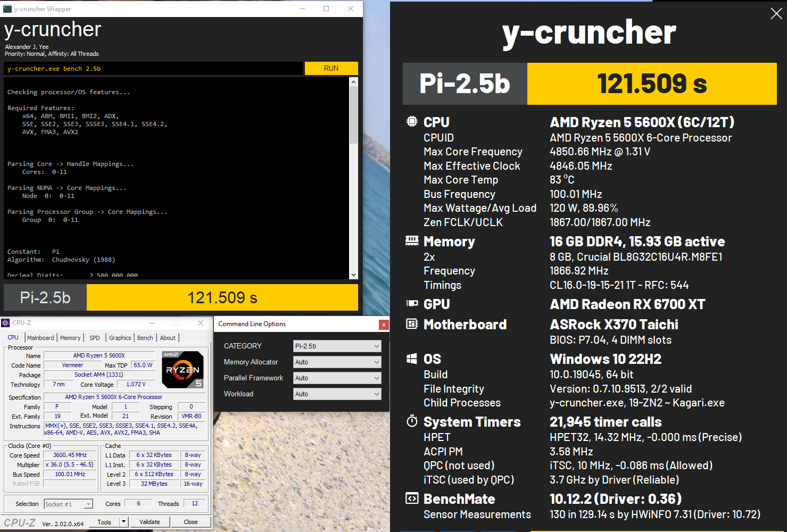Viewport: 787px width, 532px height.
Task: Open the Socket #1 selection dropdown in CPU-Z
Action: [x=68, y=504]
